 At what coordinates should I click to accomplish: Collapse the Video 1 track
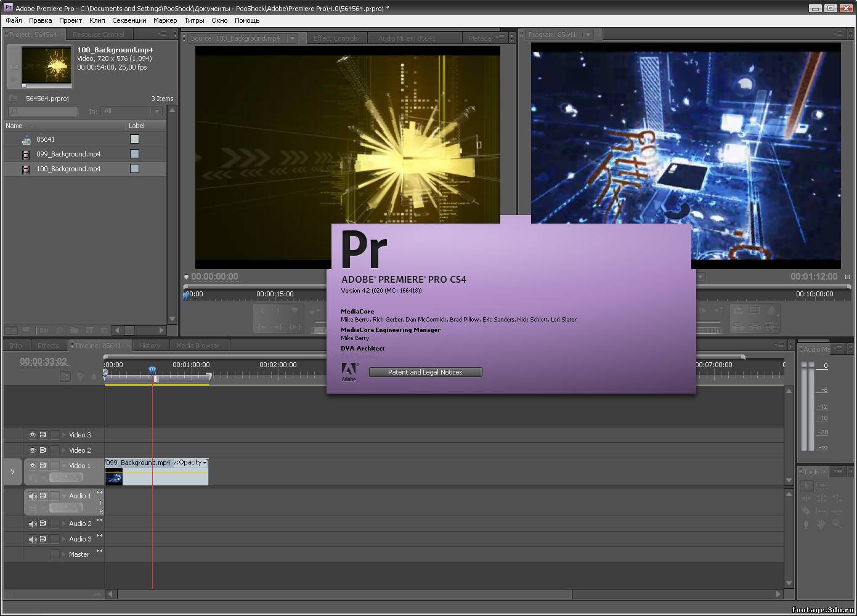click(63, 466)
